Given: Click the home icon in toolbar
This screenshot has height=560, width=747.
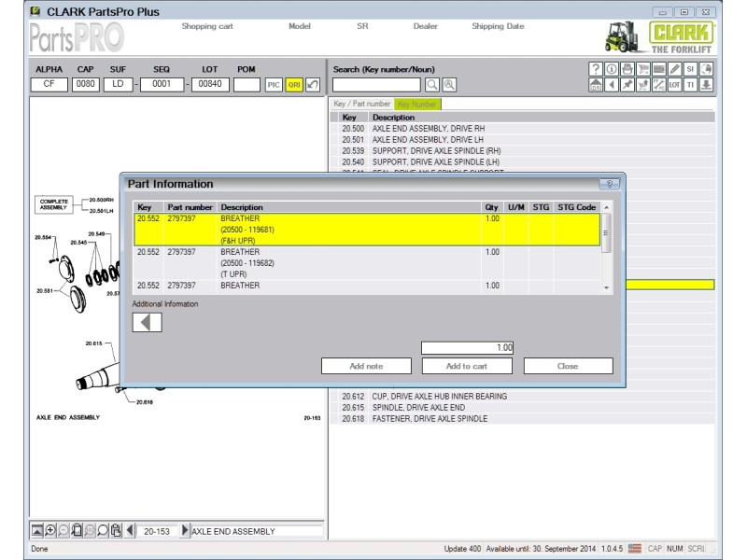Looking at the screenshot, I should 596,85.
